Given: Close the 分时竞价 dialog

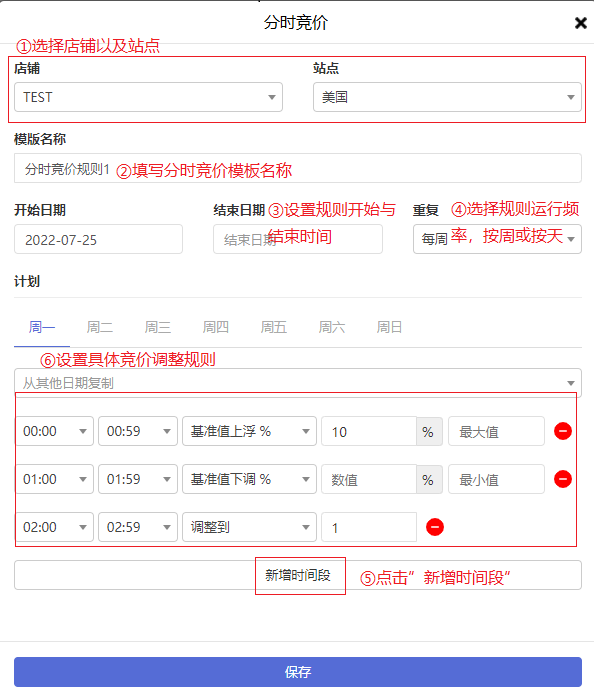Looking at the screenshot, I should 580,23.
